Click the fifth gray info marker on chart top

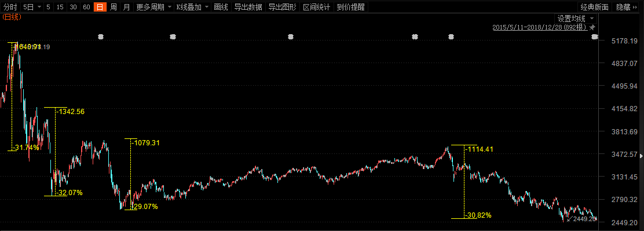point(451,37)
